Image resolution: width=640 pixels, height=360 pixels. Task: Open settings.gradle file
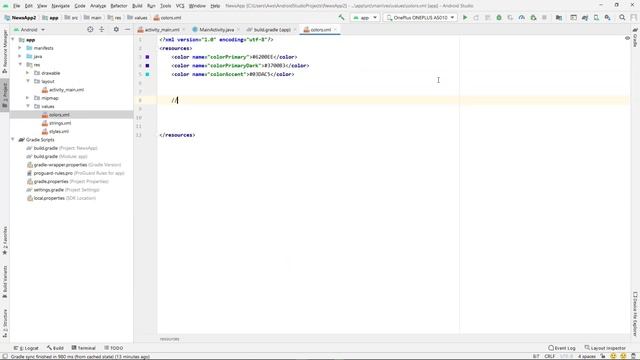pos(63,190)
